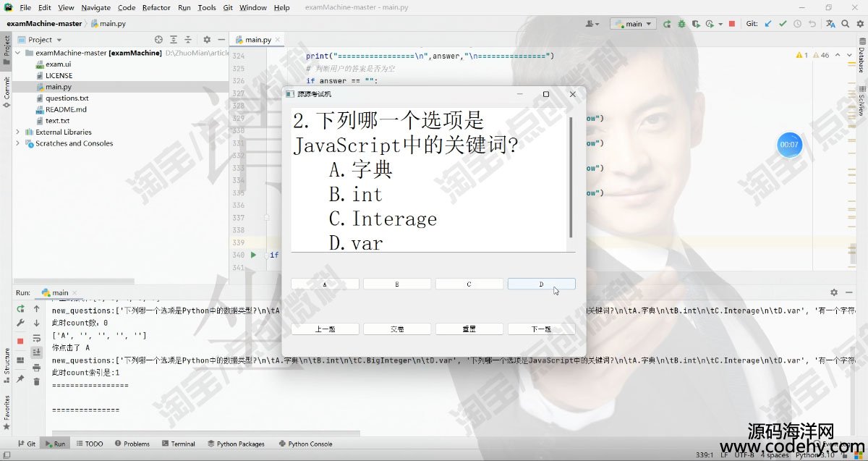The height and width of the screenshot is (461, 868).
Task: Open Project panel options gear
Action: pos(207,40)
